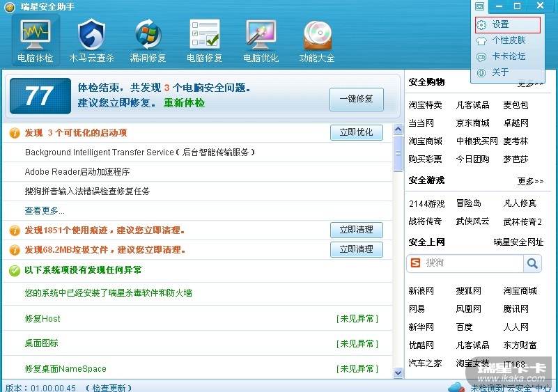
Task: Select Adobe Reader启动加速程序 row
Action: click(198, 172)
